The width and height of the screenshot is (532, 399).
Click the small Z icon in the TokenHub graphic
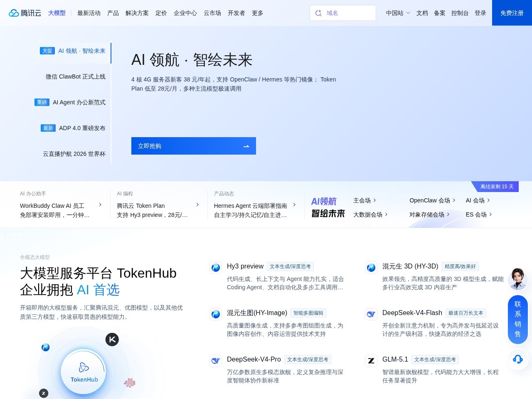point(44,393)
